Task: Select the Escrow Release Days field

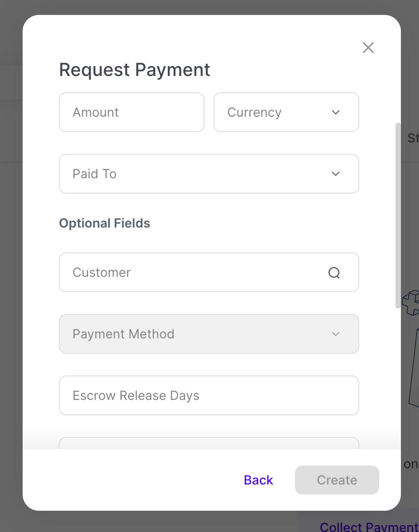Action: (209, 395)
